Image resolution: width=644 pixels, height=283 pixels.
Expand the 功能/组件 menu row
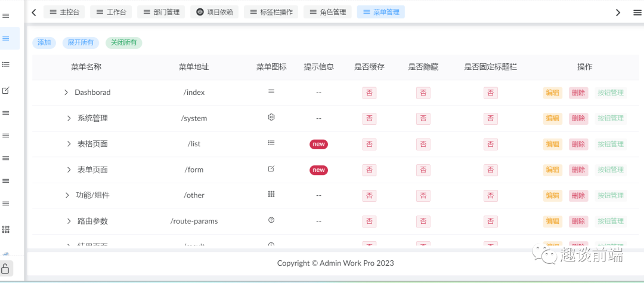(67, 195)
